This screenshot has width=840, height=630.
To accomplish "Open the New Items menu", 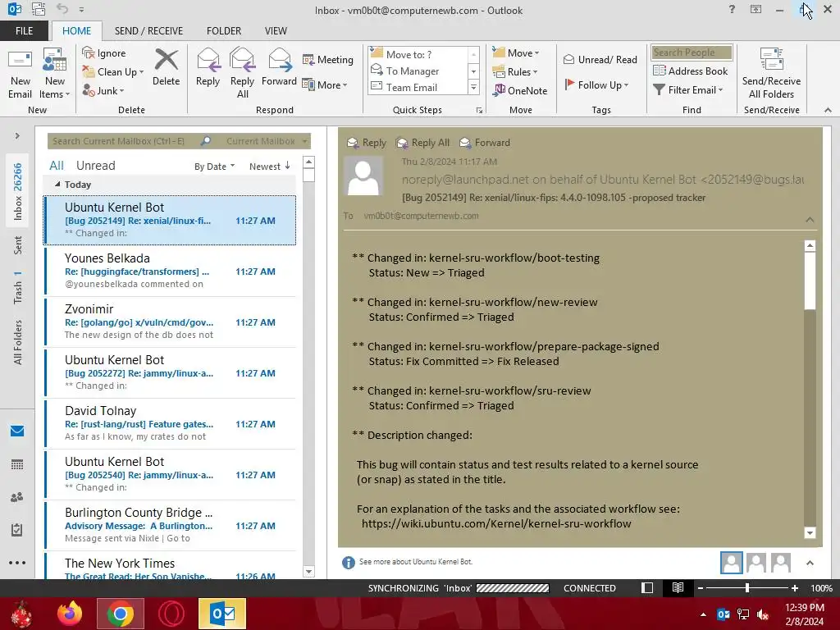I will coord(55,75).
